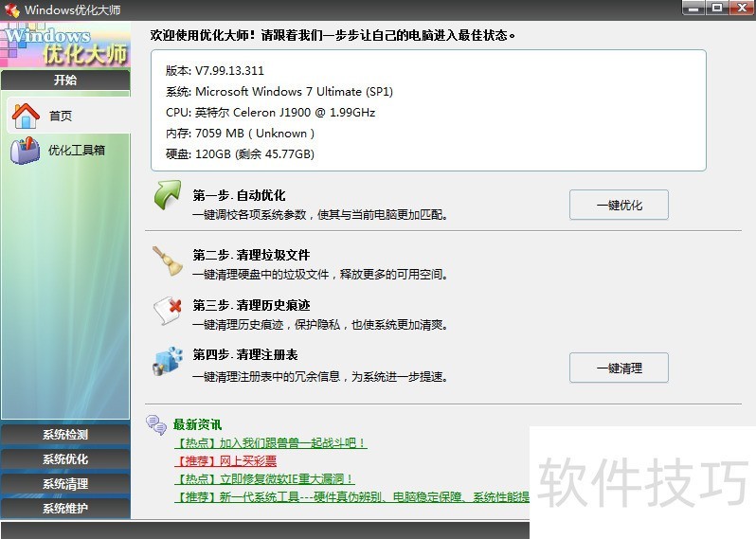Click the Windows优化大师 title bar icon
This screenshot has height=539, width=756.
(x=11, y=9)
